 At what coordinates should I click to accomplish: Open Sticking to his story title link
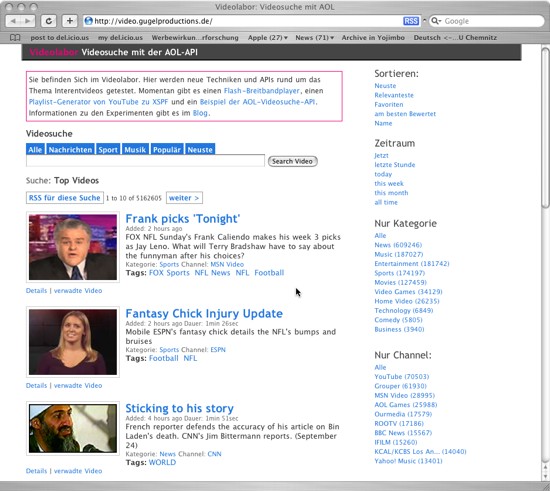[x=180, y=408]
